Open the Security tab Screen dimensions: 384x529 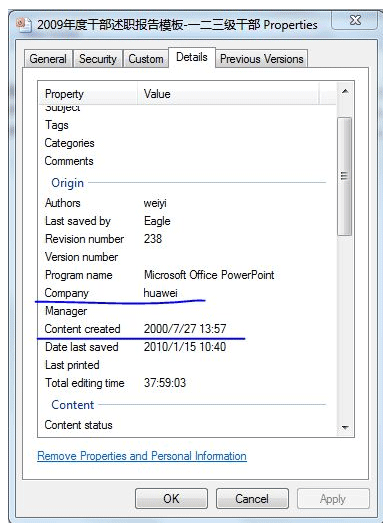[x=98, y=59]
